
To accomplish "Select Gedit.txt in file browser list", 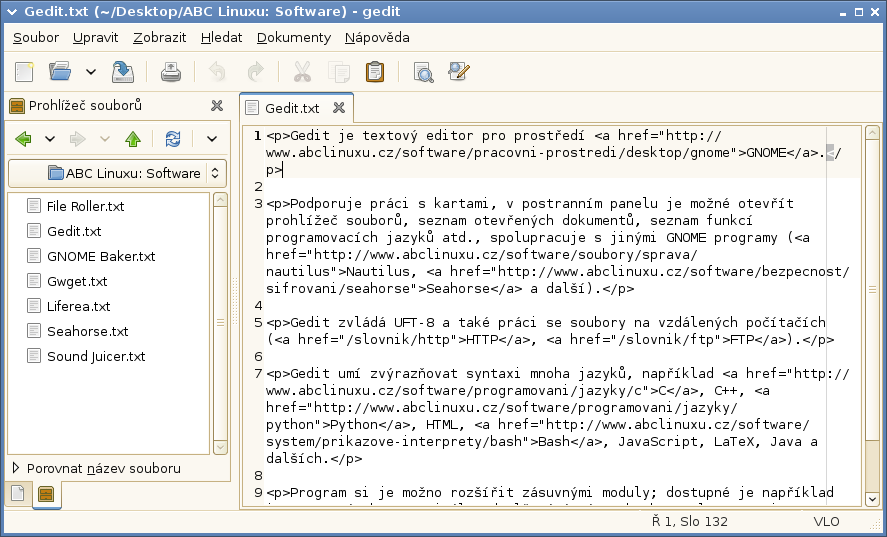I will pyautogui.click(x=74, y=231).
